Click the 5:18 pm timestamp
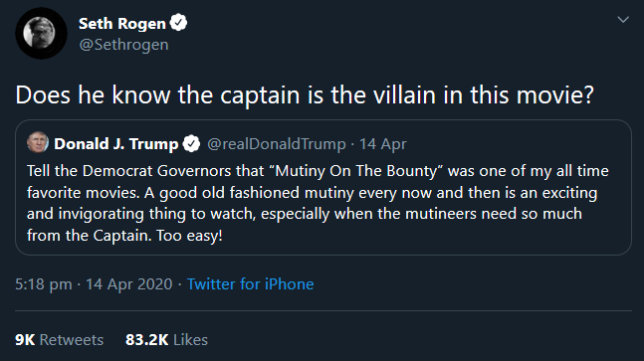 click(x=44, y=283)
